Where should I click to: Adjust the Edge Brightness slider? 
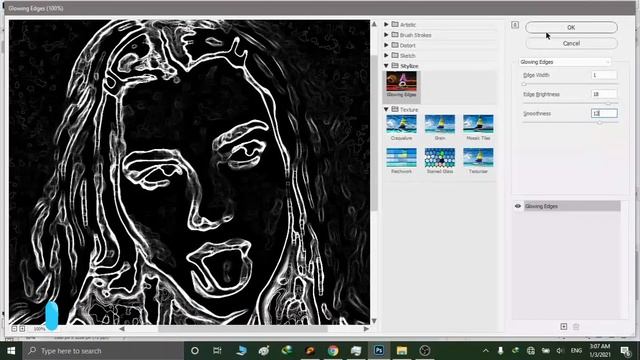click(608, 104)
